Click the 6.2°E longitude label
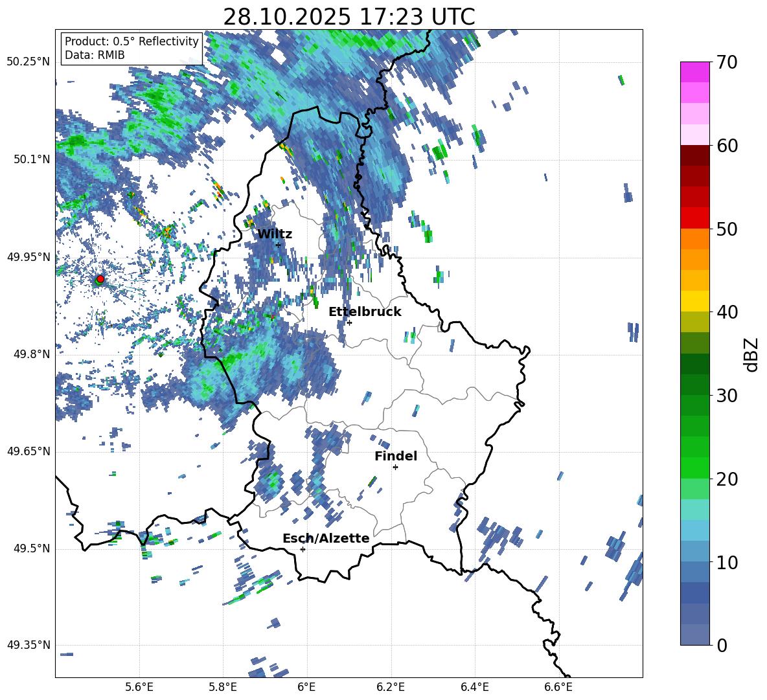The image size is (767, 700). [x=391, y=687]
